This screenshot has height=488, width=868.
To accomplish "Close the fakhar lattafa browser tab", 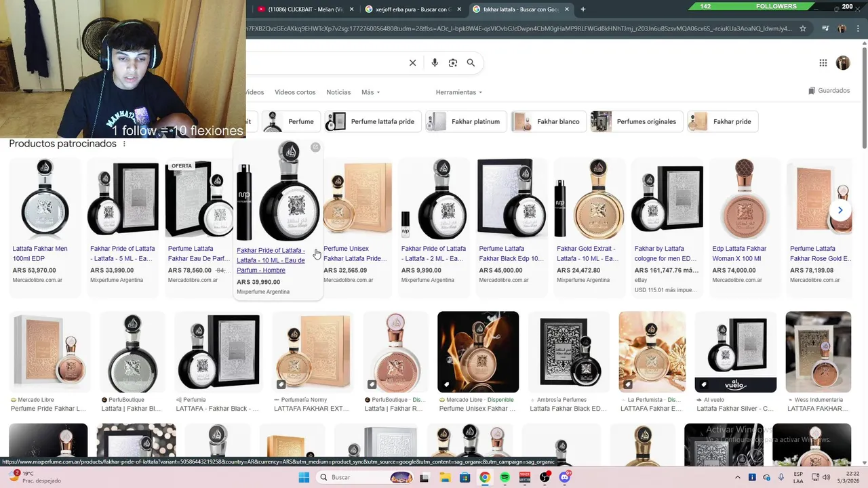I will coord(567,9).
